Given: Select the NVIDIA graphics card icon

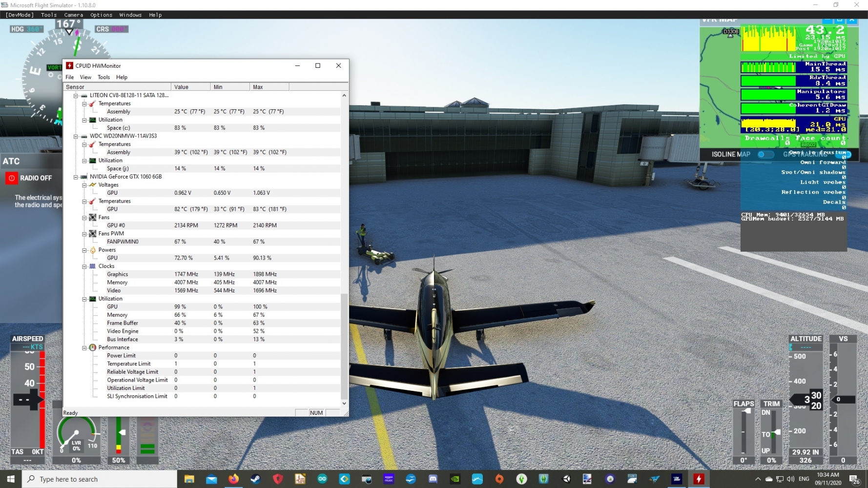Looking at the screenshot, I should click(84, 177).
